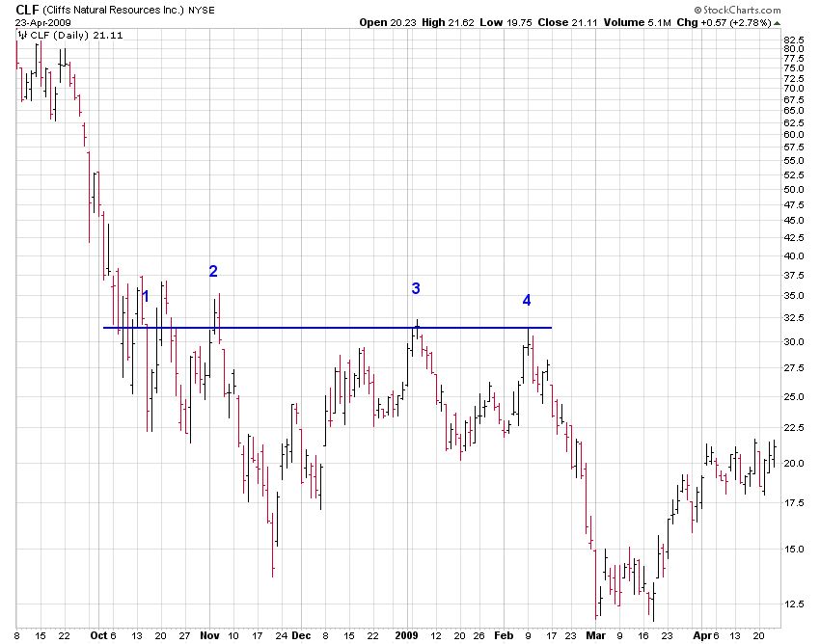This screenshot has width=820, height=644.
Task: Click the 'High 21.62' value
Action: (449, 22)
